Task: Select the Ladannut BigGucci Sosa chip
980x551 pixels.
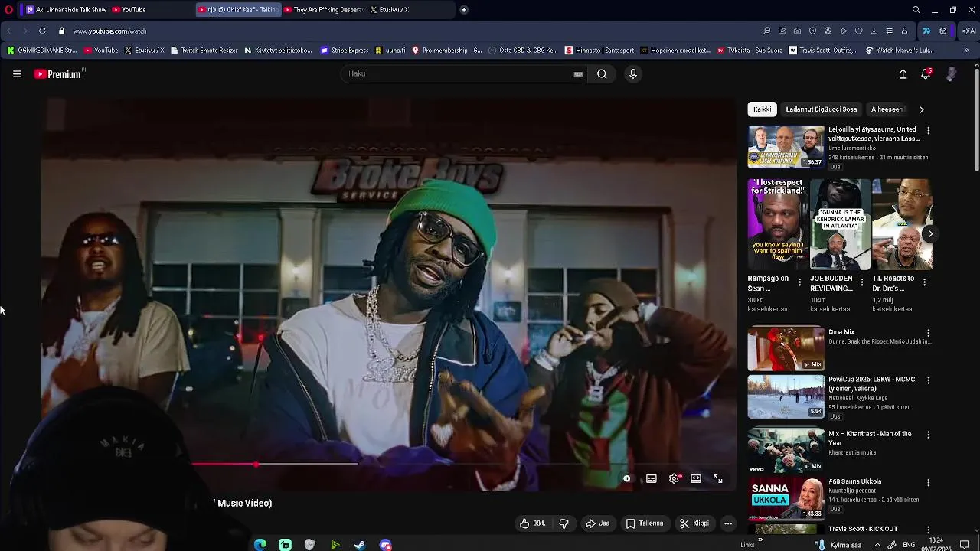Action: coord(821,109)
